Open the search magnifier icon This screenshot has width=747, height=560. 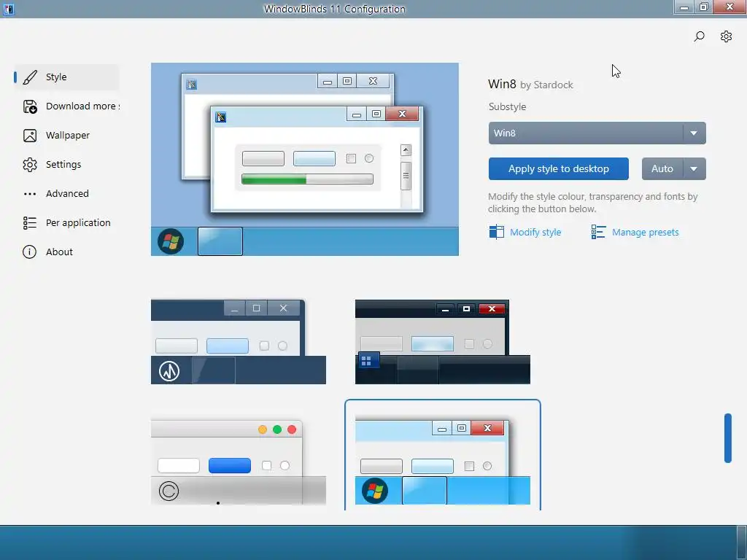point(699,36)
